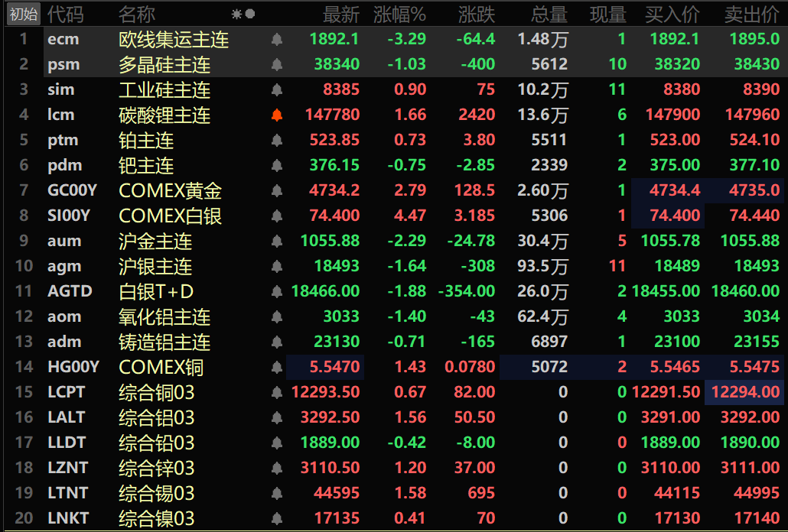
Task: Set the alert bell on 综合铜03
Action: click(x=276, y=392)
